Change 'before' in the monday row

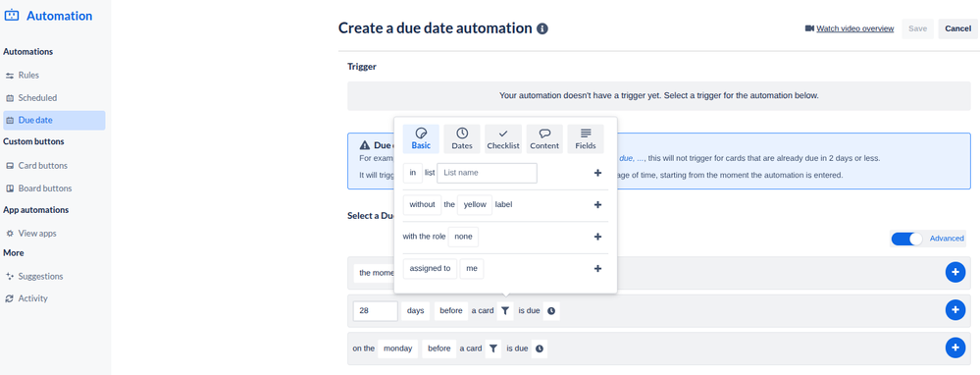pos(439,348)
